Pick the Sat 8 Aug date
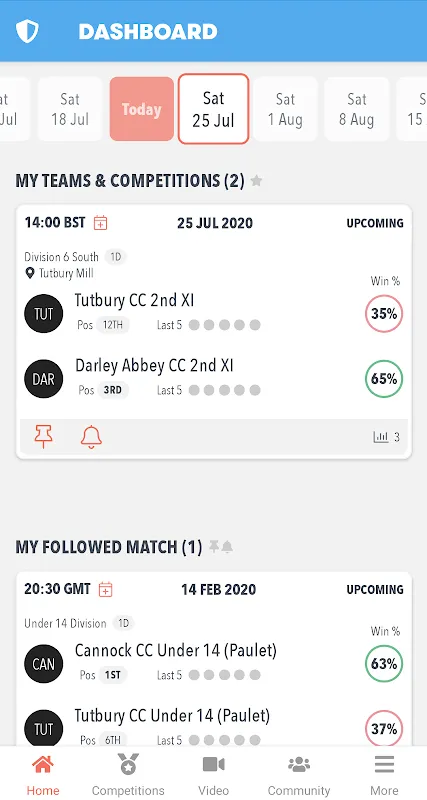The height and width of the screenshot is (800, 427). tap(357, 109)
